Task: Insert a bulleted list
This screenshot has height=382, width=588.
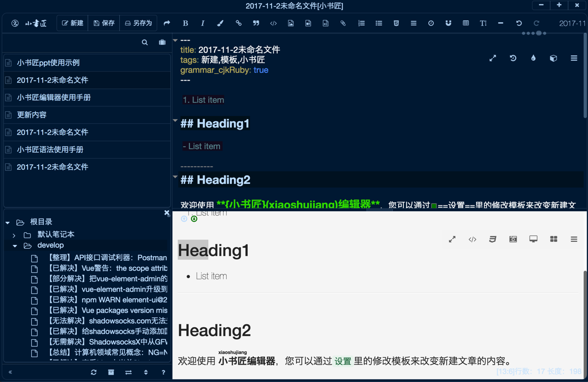Action: coord(379,23)
